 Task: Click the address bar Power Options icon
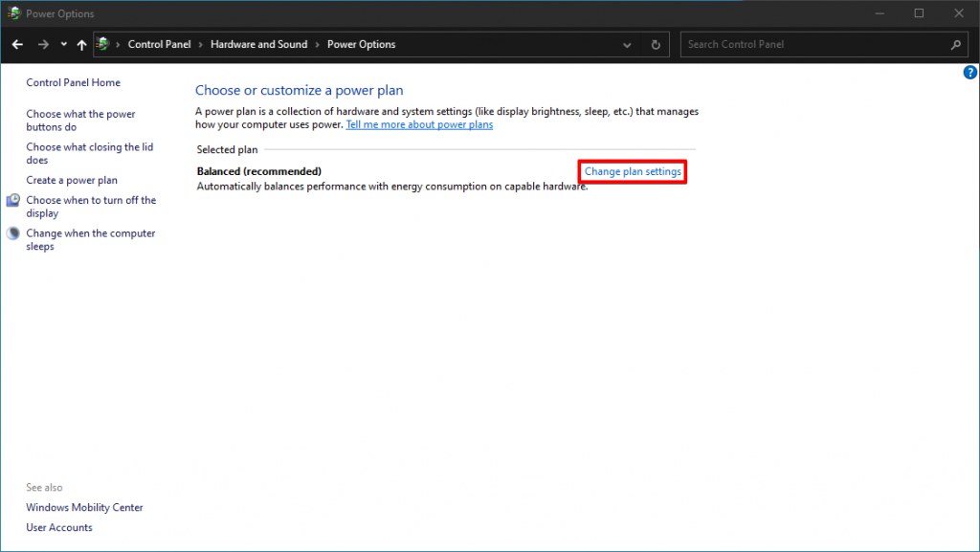coord(102,44)
